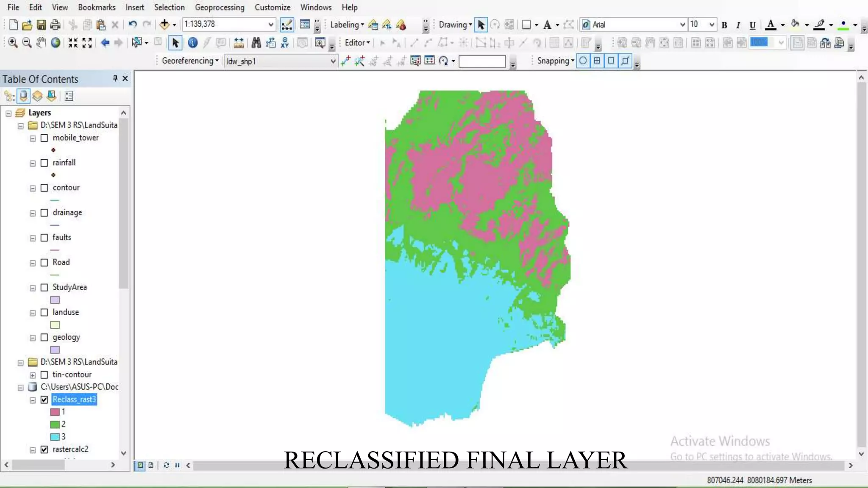Close the Table Of Contents panel
This screenshot has height=488, width=868.
125,78
